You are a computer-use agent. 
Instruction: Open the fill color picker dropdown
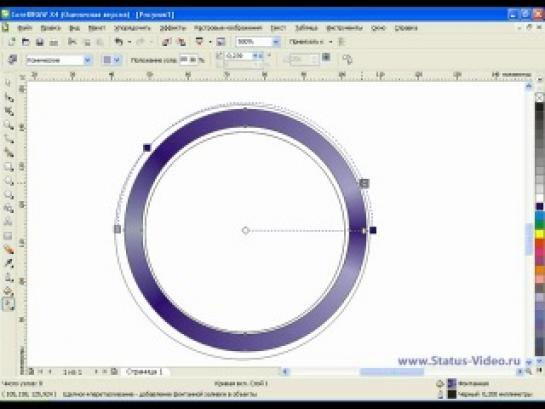coord(112,60)
